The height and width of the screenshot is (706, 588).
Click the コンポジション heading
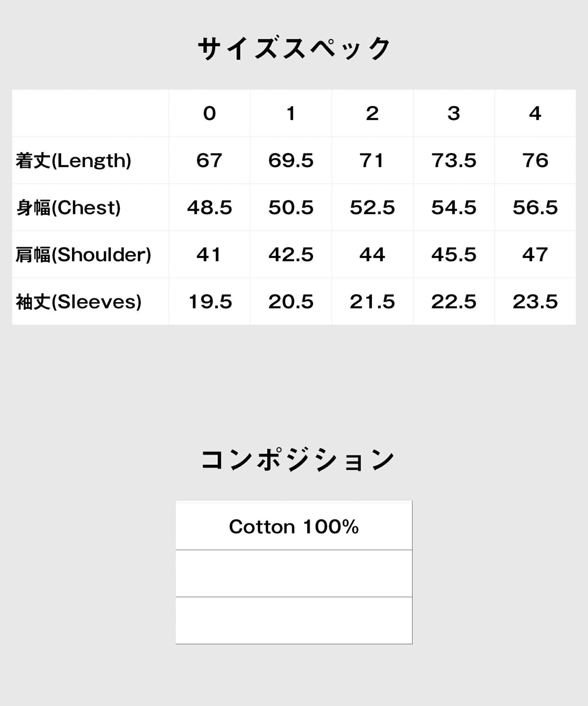tap(297, 460)
